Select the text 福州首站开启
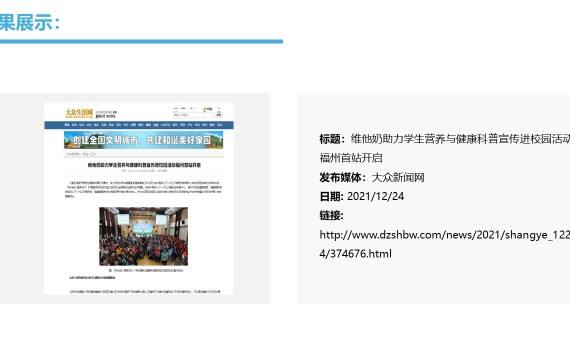The height and width of the screenshot is (360, 570). (351, 158)
